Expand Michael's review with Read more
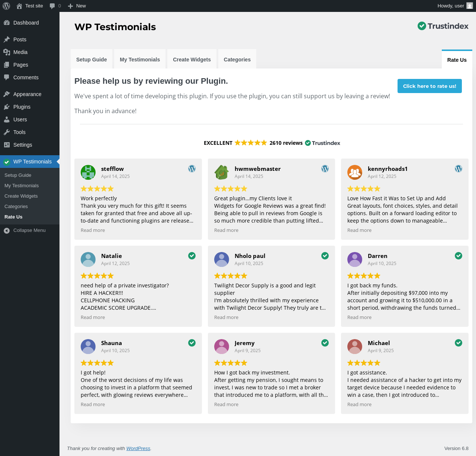The image size is (476, 456). pyautogui.click(x=359, y=405)
